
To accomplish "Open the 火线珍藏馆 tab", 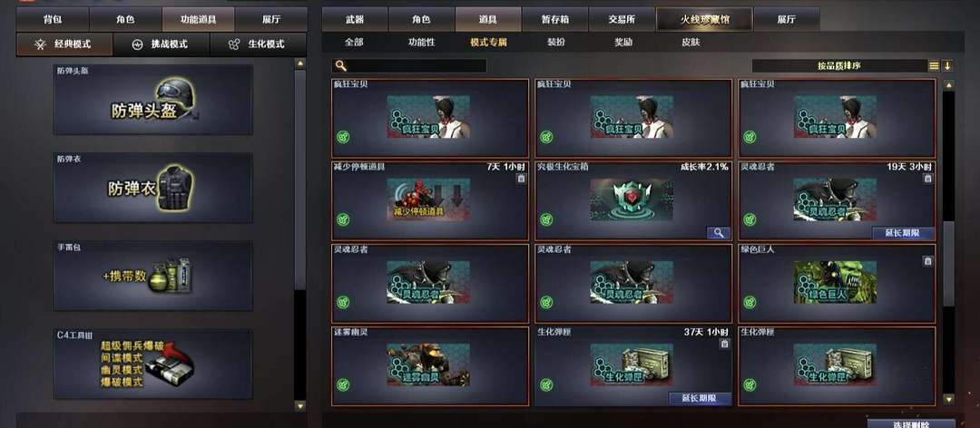I will click(x=704, y=19).
